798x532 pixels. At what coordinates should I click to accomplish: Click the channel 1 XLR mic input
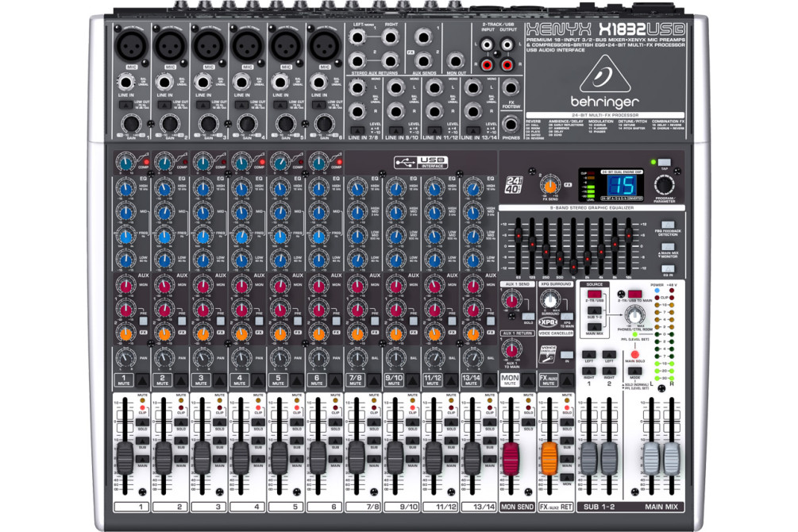[130, 44]
